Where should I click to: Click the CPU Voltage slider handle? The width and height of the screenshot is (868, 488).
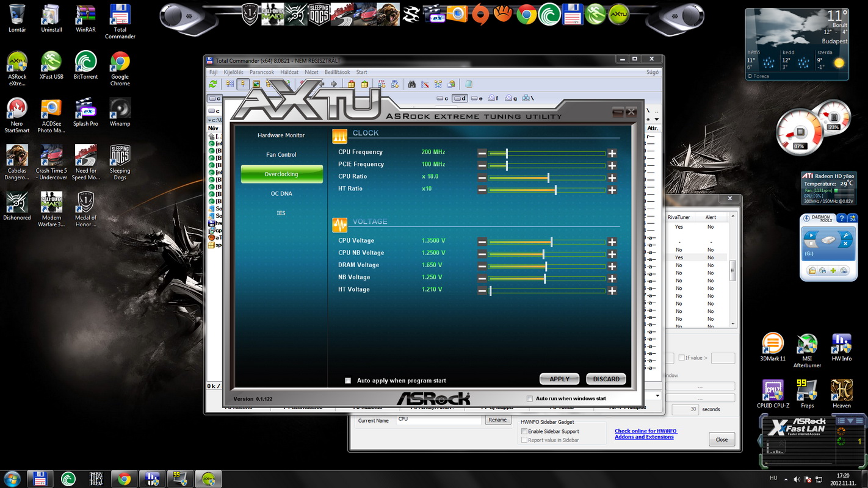[551, 242]
